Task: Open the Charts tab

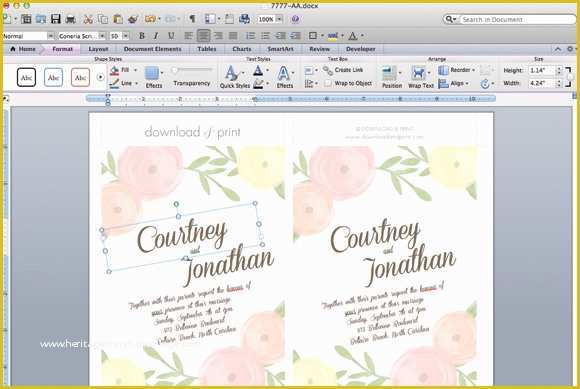Action: (242, 49)
